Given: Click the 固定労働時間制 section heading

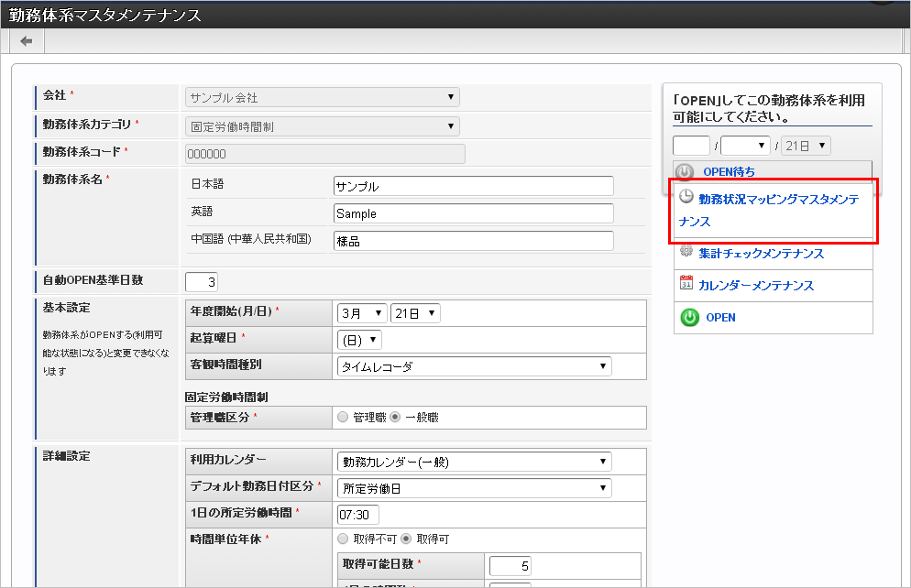Looking at the screenshot, I should point(226,397).
